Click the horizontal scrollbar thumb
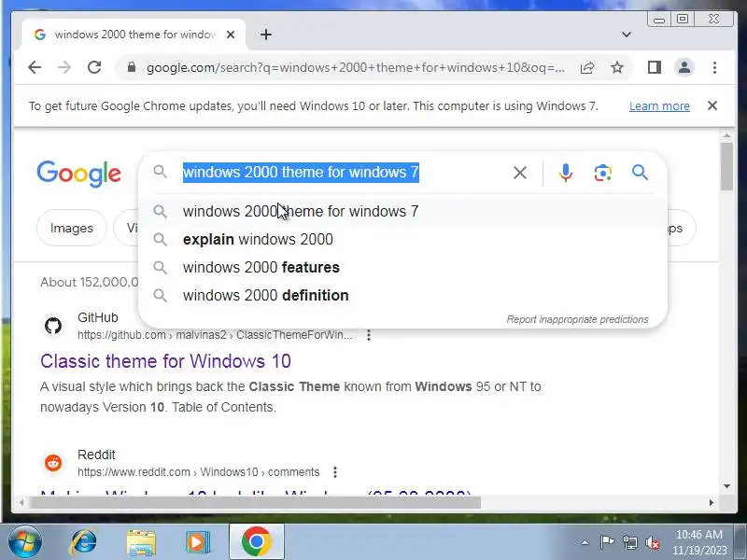 (x=255, y=502)
